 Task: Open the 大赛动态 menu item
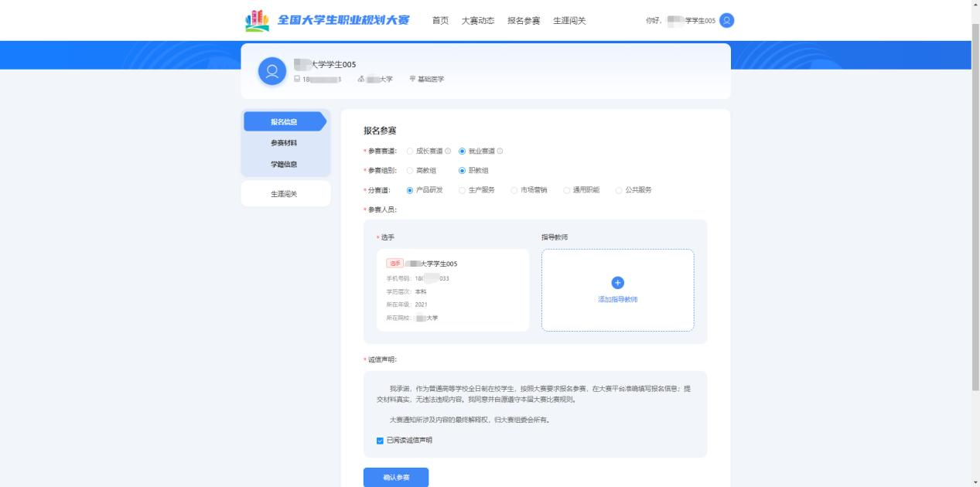pyautogui.click(x=477, y=21)
